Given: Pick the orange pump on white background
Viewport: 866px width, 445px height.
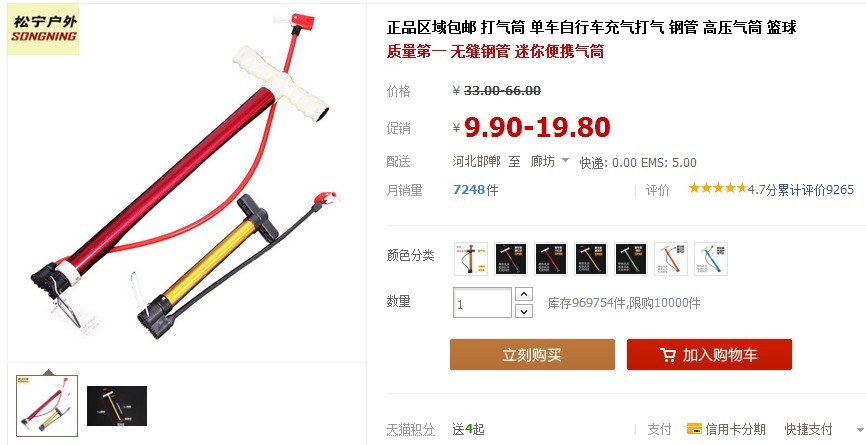Looking at the screenshot, I should click(x=671, y=258).
